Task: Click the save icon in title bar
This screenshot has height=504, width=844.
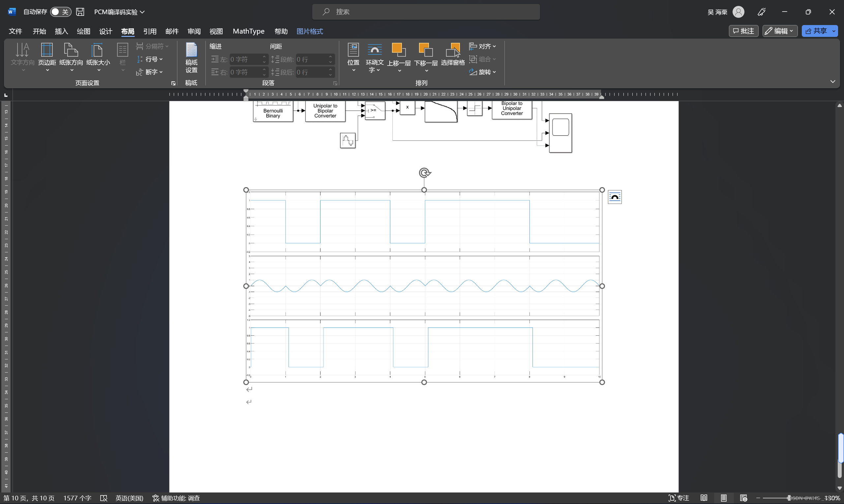Action: 80,12
